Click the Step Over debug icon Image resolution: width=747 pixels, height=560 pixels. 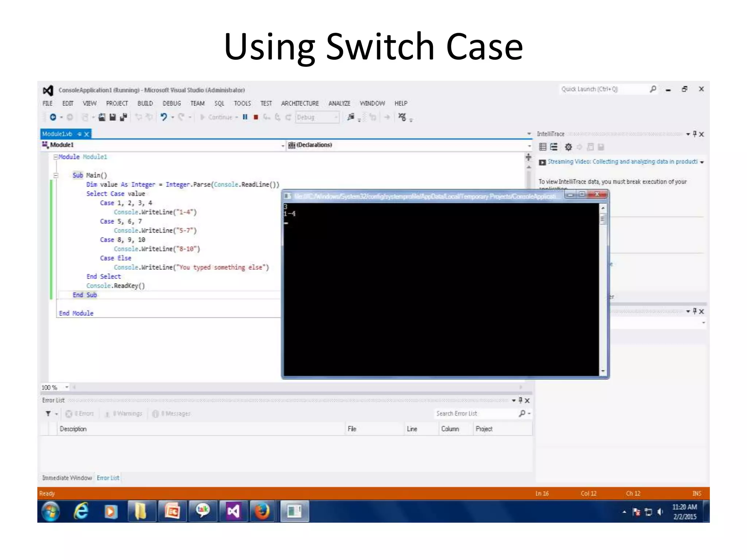[278, 117]
